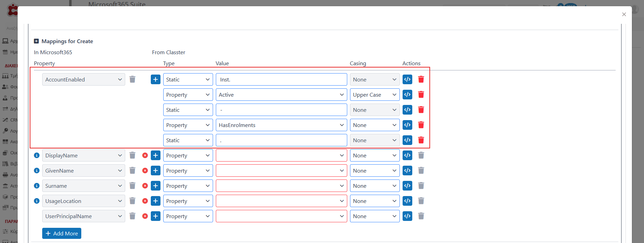Delete the Active property value row

click(421, 95)
